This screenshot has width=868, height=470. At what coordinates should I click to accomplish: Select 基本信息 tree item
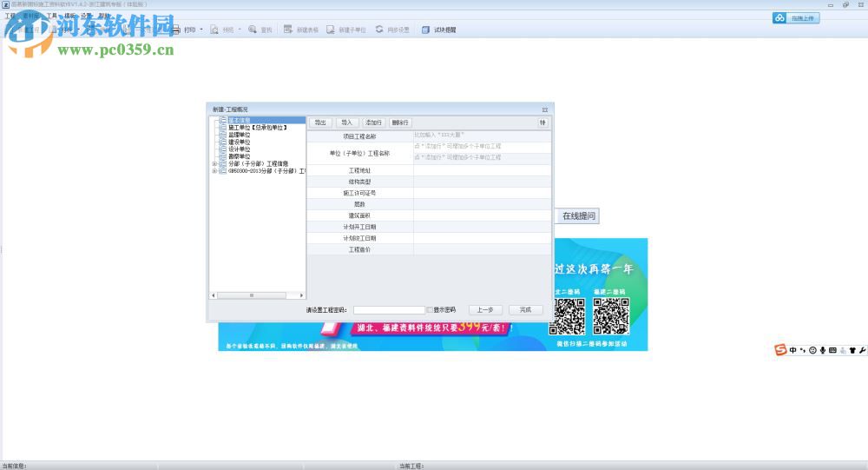(x=240, y=120)
